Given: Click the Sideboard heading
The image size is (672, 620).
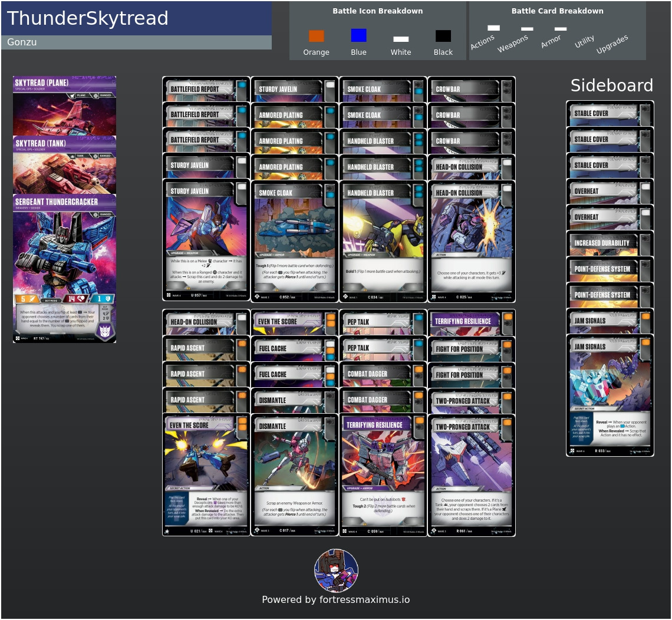Looking at the screenshot, I should click(611, 85).
